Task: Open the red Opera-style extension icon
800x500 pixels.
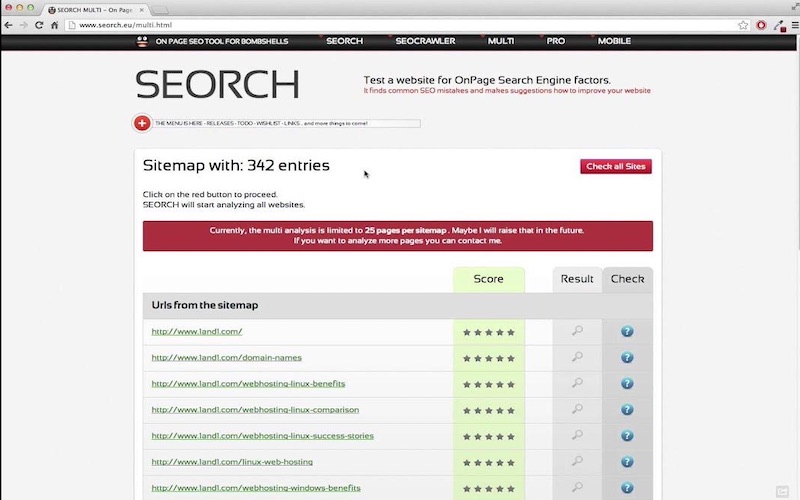Action: 761,25
